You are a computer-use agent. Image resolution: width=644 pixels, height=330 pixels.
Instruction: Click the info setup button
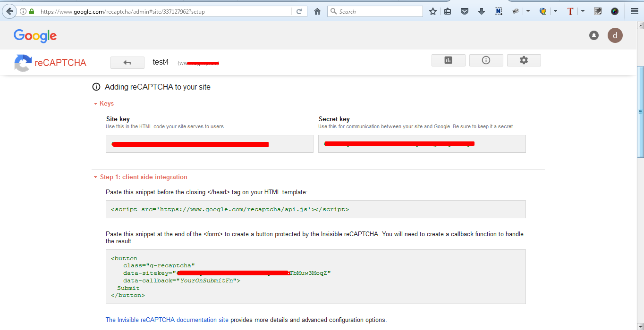tap(486, 60)
